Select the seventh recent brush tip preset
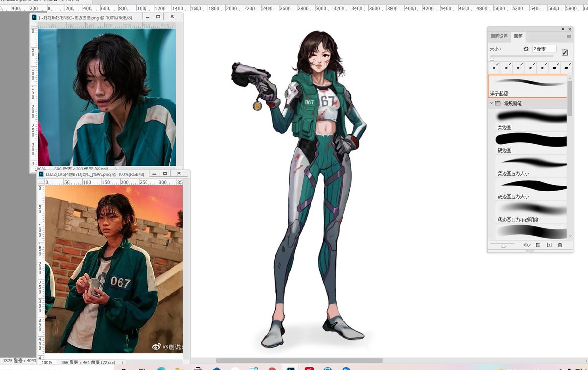 [x=567, y=67]
